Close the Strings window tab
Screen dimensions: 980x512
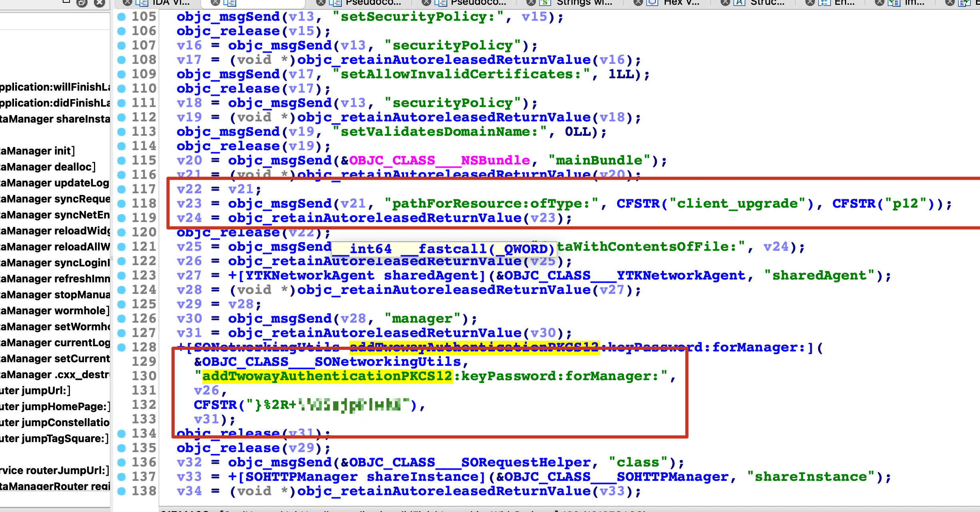(x=531, y=3)
